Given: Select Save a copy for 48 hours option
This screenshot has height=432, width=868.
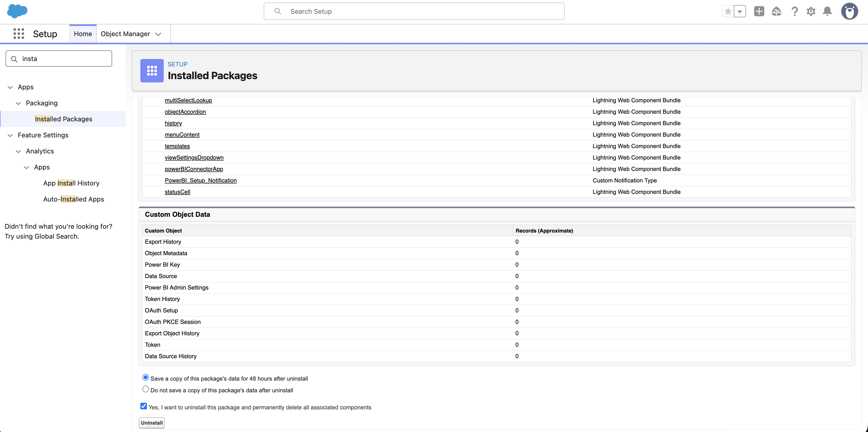Looking at the screenshot, I should coord(146,377).
